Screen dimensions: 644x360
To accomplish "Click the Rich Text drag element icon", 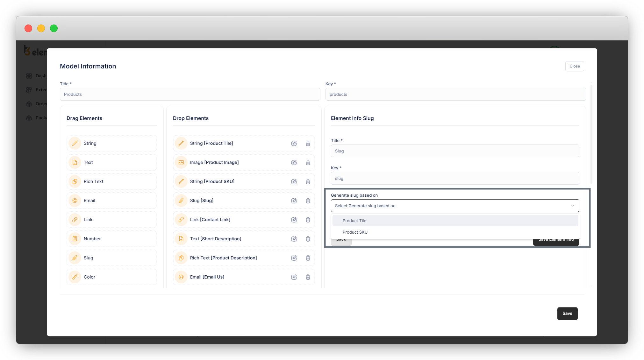I will tap(75, 181).
